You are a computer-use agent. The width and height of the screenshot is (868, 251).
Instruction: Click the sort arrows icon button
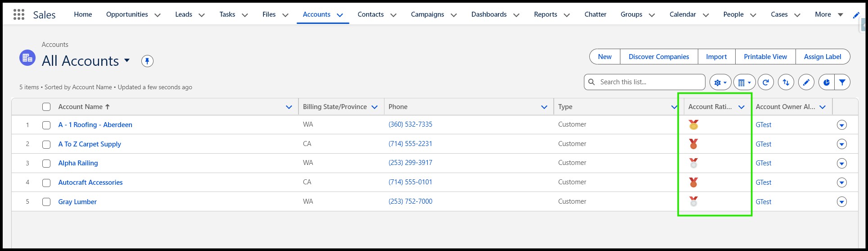click(x=786, y=82)
